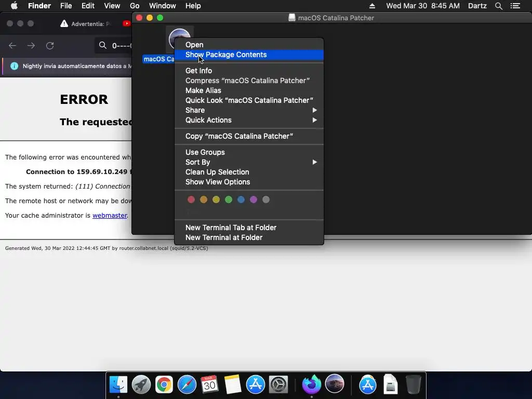Screen dimensions: 532x399
Task: Open Notes app in the dock
Action: pyautogui.click(x=233, y=384)
